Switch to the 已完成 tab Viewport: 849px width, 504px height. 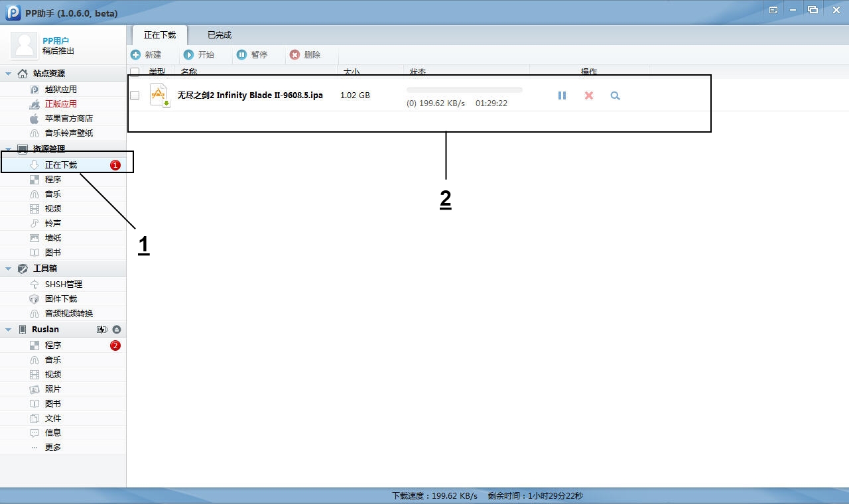220,35
